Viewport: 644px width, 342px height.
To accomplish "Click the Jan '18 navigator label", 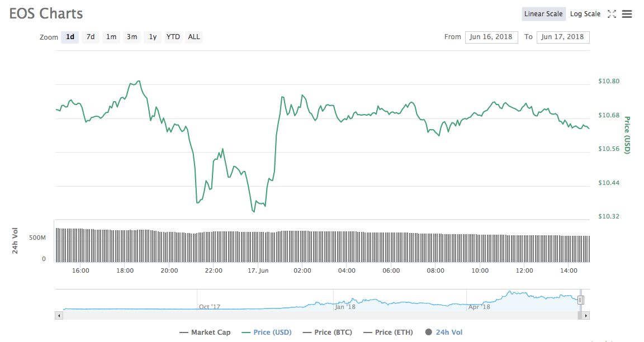I will pos(345,307).
